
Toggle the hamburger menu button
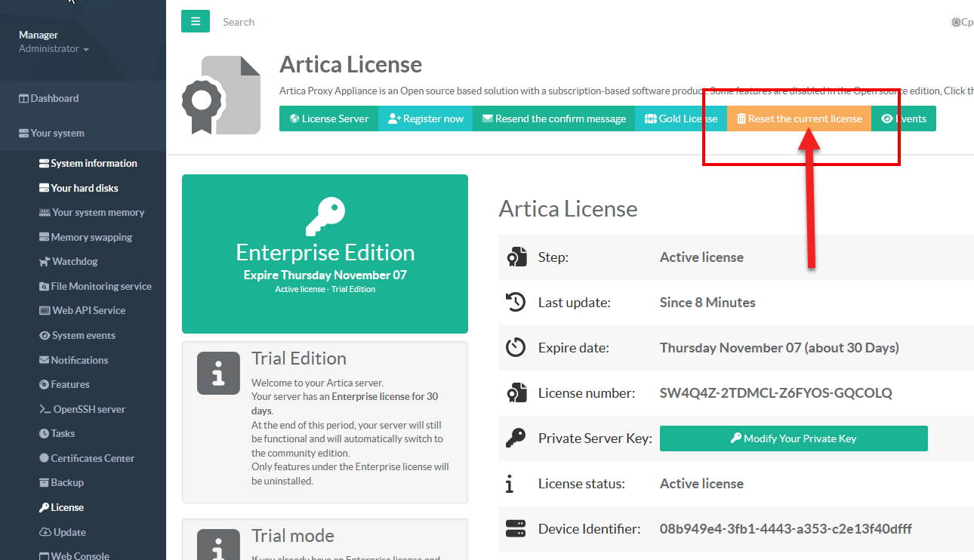pyautogui.click(x=195, y=21)
